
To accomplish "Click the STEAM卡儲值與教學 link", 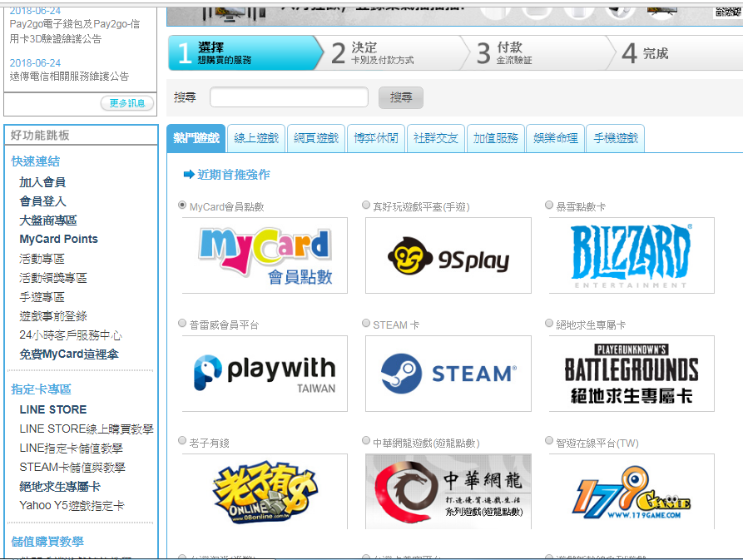I will pyautogui.click(x=72, y=467).
